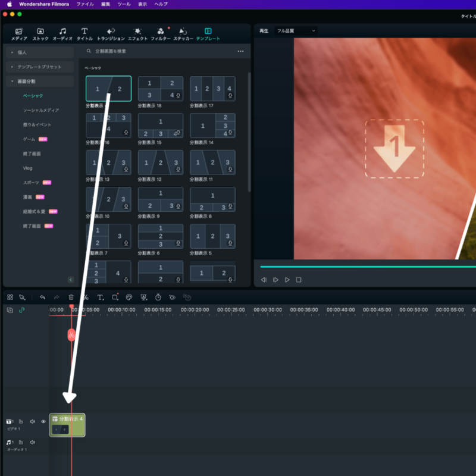This screenshot has height=476, width=476.
Task: Collapse the sidebar with the arrow button
Action: click(x=71, y=280)
